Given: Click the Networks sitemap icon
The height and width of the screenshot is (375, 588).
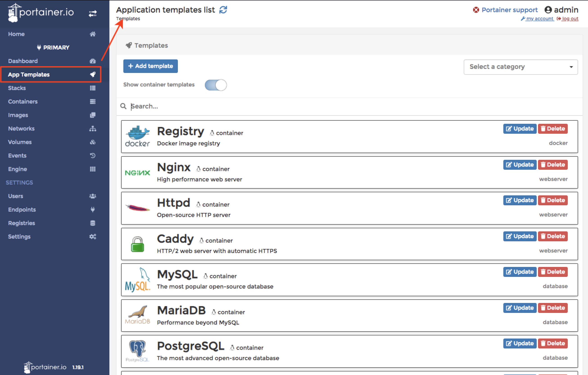Looking at the screenshot, I should (x=93, y=129).
